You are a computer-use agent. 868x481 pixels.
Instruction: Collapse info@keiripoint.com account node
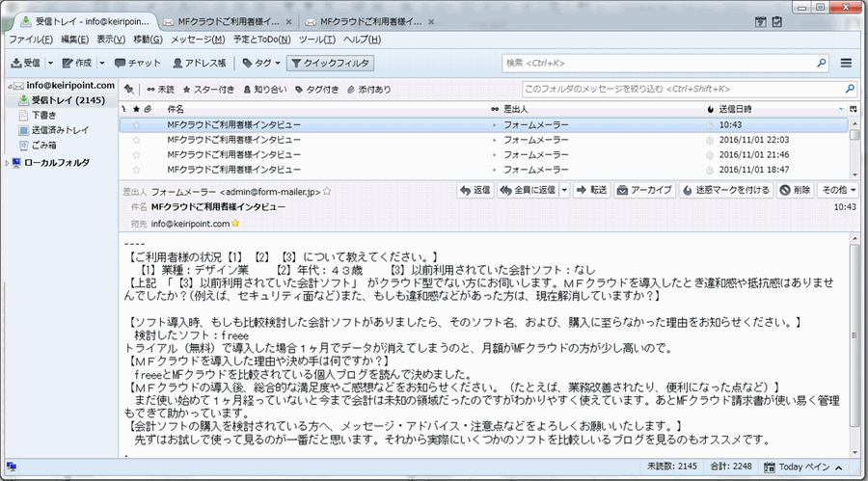[10, 86]
